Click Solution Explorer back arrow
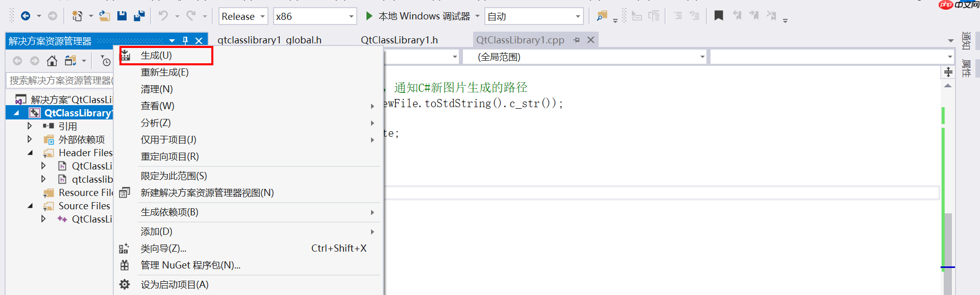The height and width of the screenshot is (295, 980). [17, 61]
